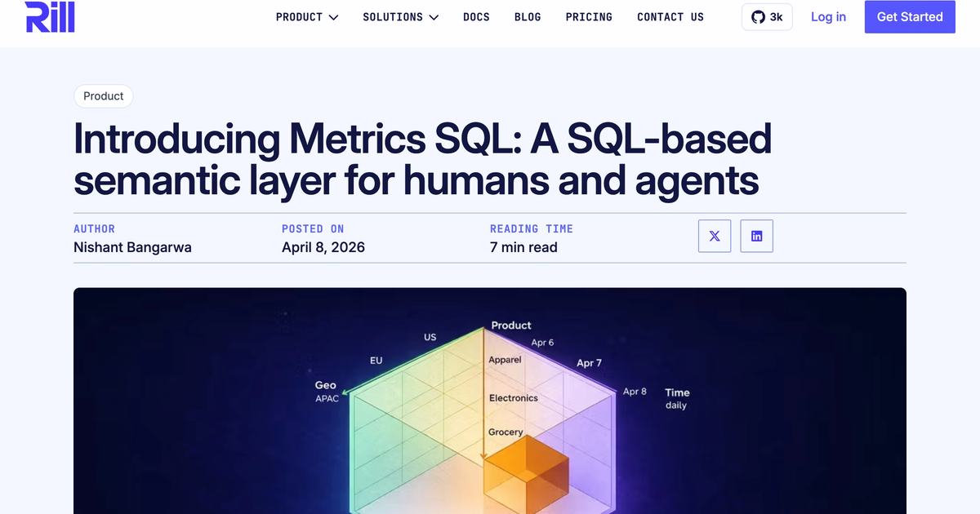Image resolution: width=980 pixels, height=514 pixels.
Task: Open the Docs page
Action: click(476, 16)
